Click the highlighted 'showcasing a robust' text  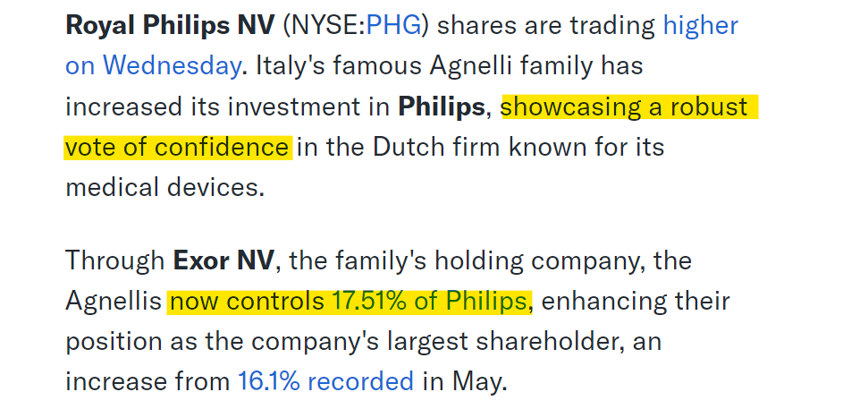629,107
